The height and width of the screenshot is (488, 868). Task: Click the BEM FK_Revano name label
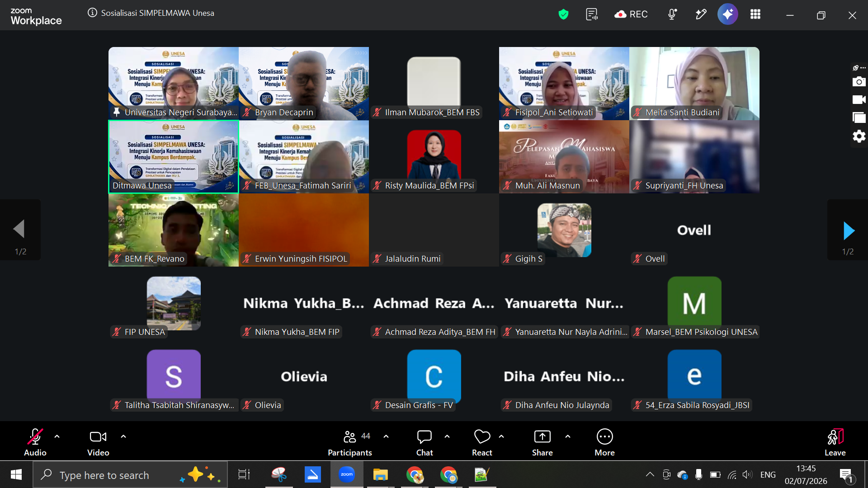[155, 258]
